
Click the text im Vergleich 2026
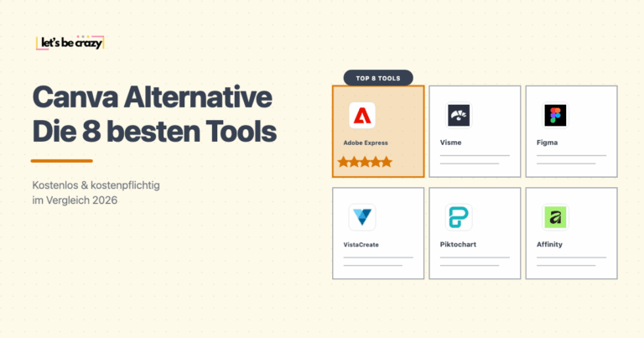tap(75, 200)
